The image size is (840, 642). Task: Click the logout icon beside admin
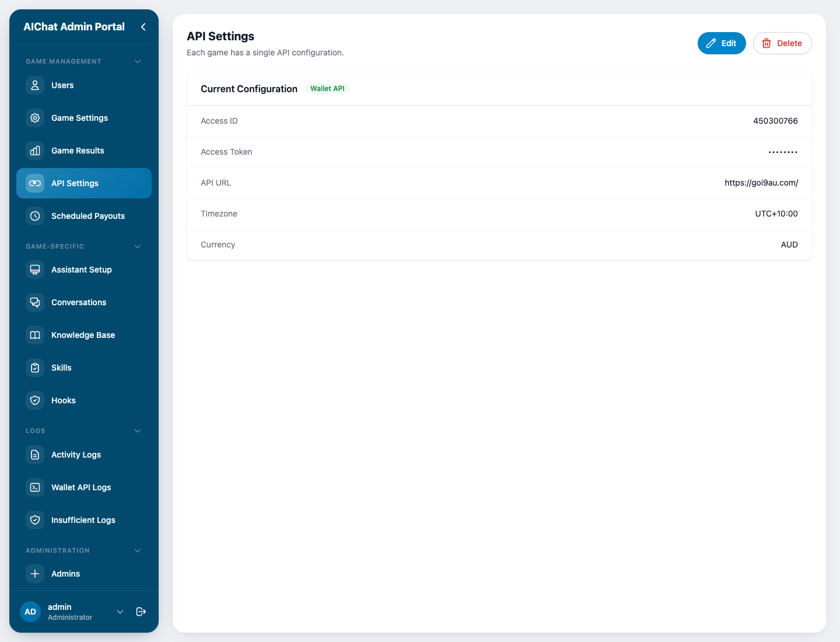point(141,612)
